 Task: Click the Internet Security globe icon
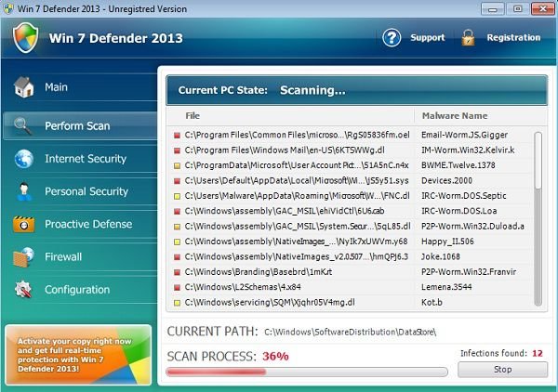tap(24, 159)
